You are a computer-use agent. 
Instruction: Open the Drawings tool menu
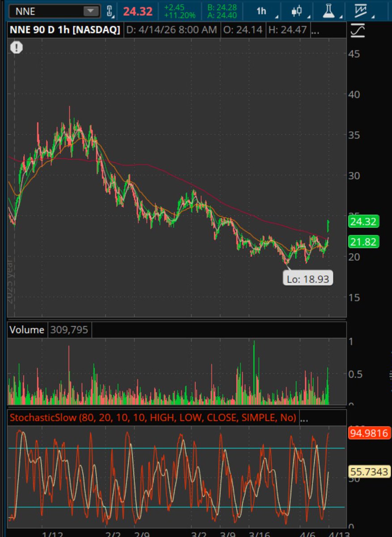coord(361,11)
